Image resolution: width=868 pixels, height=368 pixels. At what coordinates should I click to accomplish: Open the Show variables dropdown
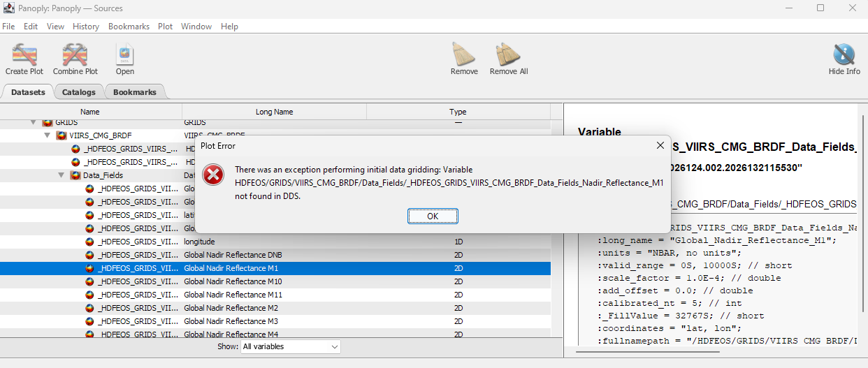pos(290,346)
